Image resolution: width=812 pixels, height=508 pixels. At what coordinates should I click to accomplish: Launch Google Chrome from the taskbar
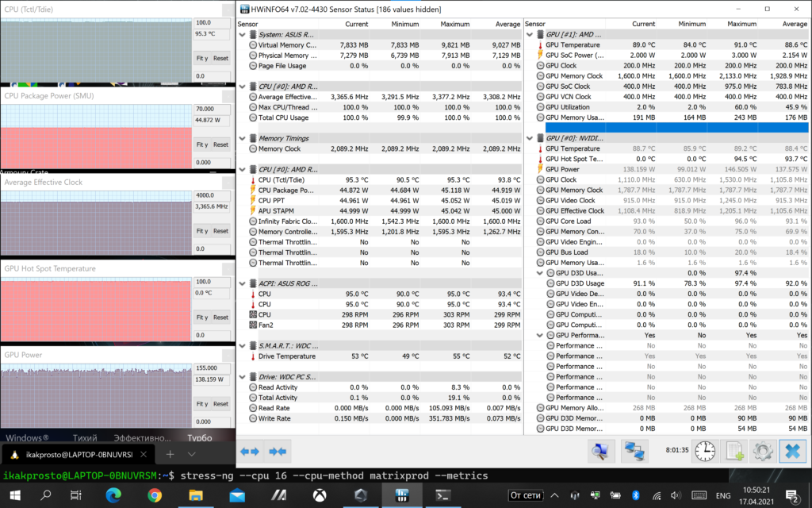155,495
